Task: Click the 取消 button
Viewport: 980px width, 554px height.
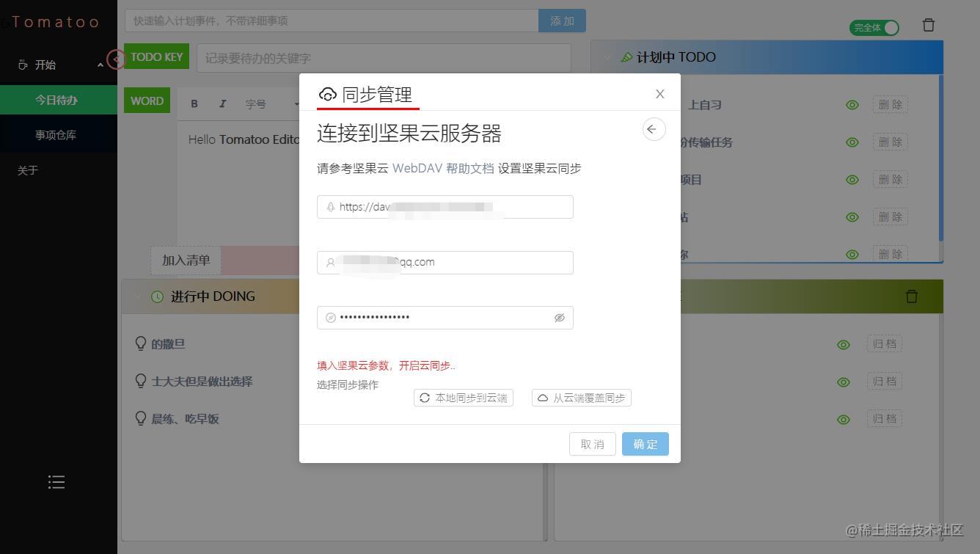Action: point(592,444)
